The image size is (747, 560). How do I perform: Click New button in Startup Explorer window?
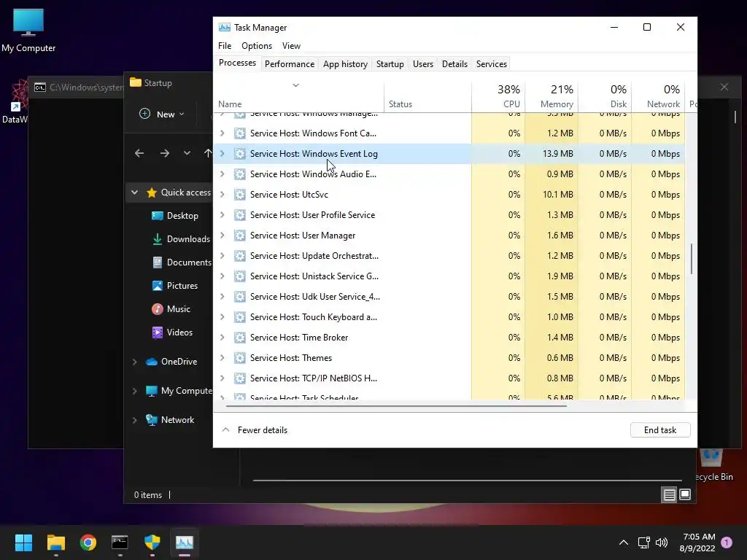[161, 114]
